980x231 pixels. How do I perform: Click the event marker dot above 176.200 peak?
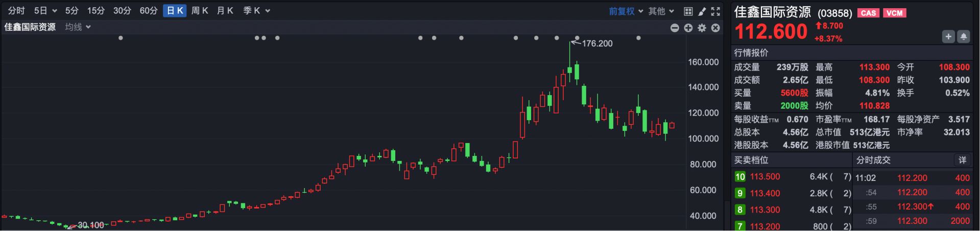coord(577,38)
